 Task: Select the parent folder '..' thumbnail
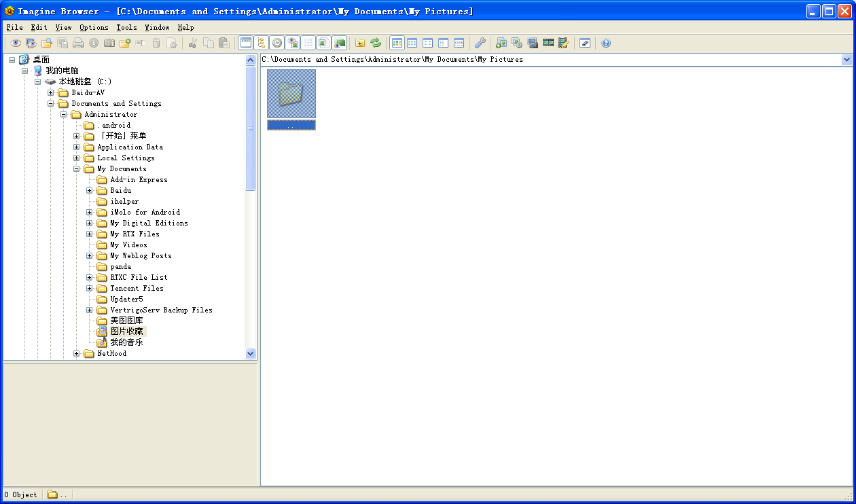coord(291,99)
